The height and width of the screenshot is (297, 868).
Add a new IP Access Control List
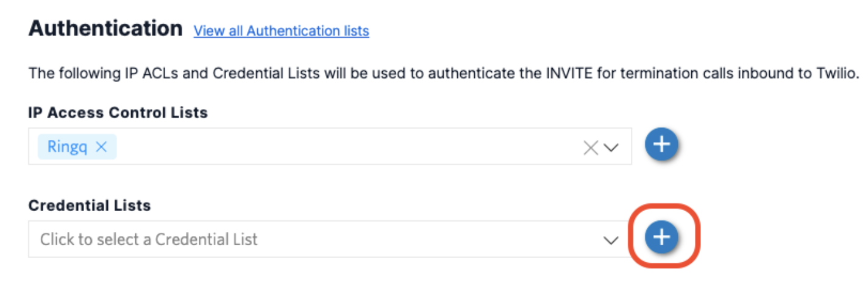coord(661,144)
